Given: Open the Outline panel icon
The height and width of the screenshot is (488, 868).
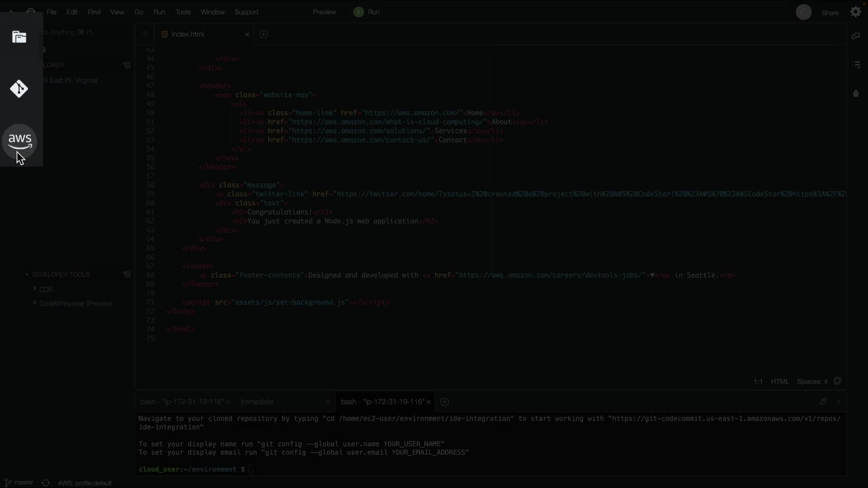Looking at the screenshot, I should (x=856, y=65).
